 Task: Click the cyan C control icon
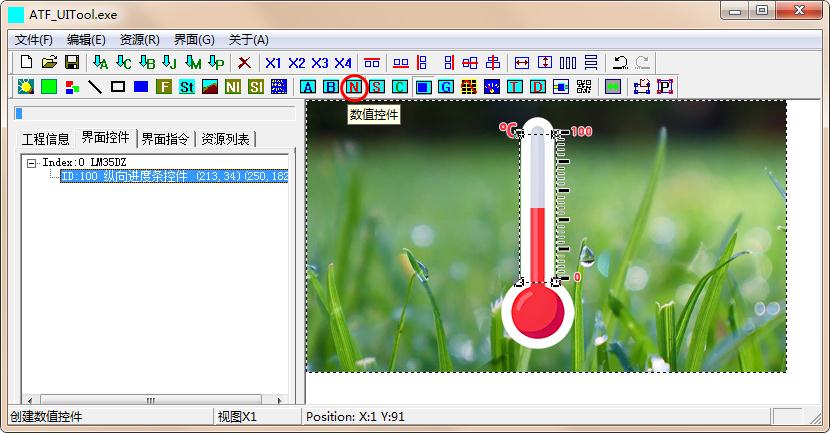click(x=400, y=86)
